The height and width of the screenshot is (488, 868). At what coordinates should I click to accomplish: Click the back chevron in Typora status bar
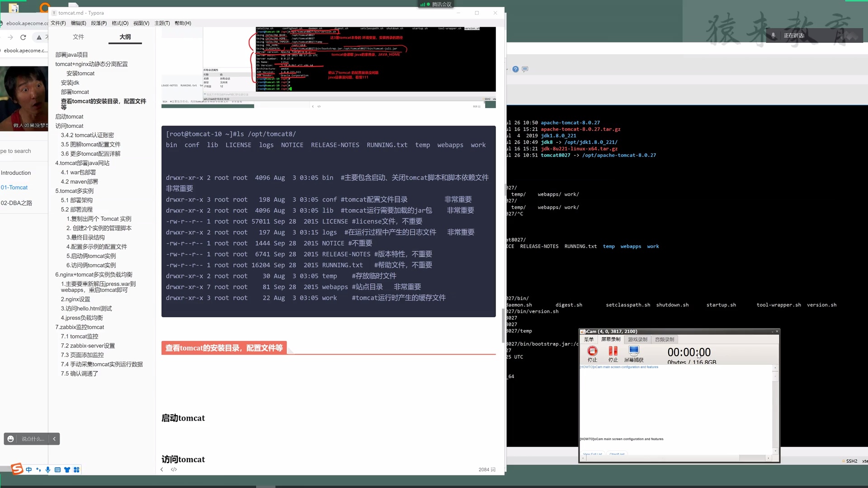(162, 469)
